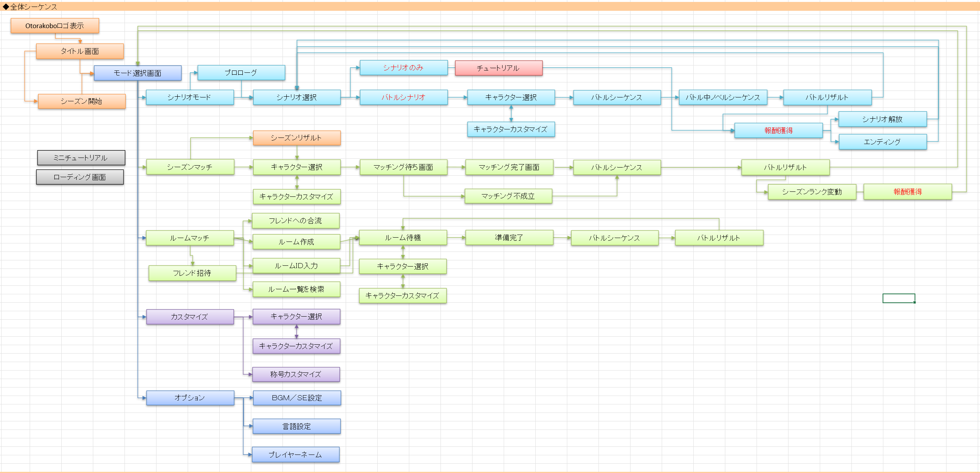The height and width of the screenshot is (473, 980).
Task: Select the Otorakoboロゴ表示 box
Action: 55,26
